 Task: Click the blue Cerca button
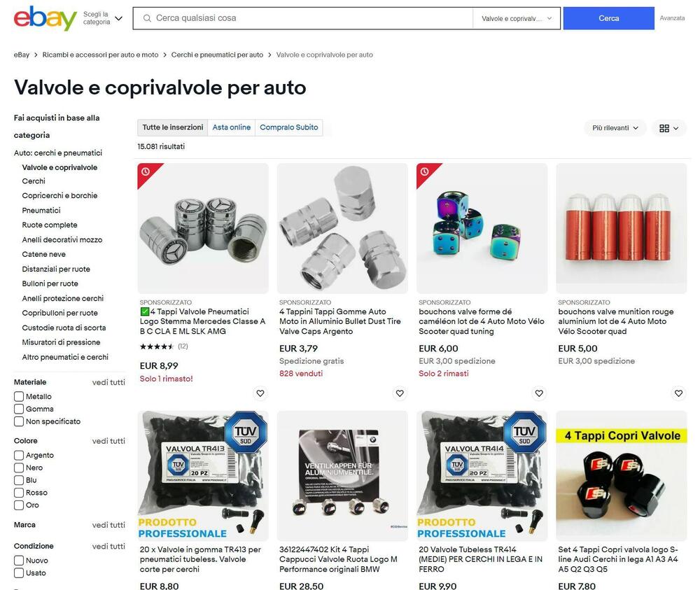click(608, 18)
